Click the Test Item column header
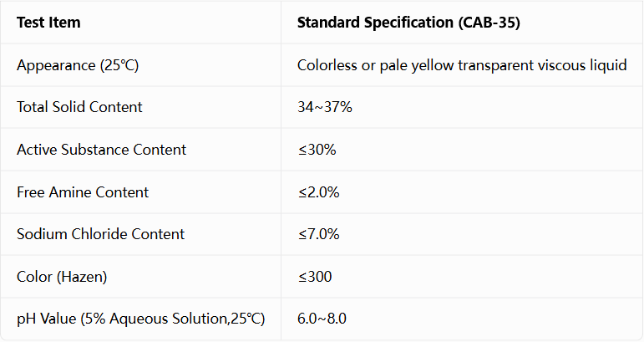 coord(48,23)
